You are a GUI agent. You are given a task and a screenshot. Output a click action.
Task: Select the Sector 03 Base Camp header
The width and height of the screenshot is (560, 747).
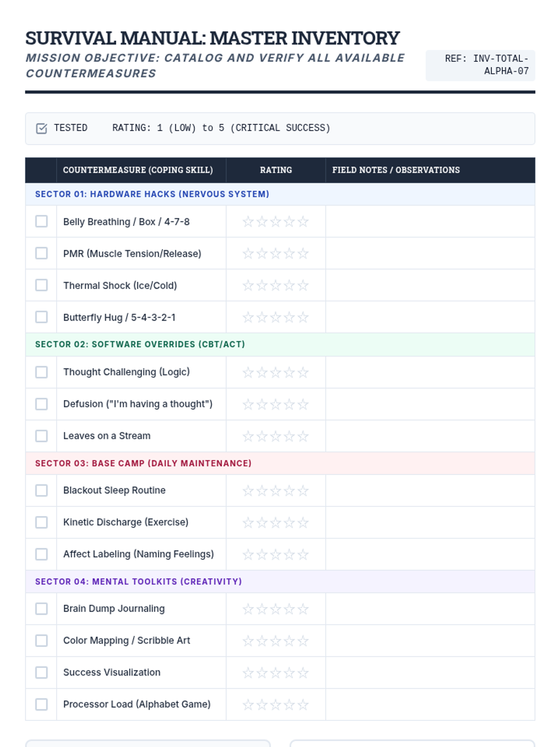point(143,463)
